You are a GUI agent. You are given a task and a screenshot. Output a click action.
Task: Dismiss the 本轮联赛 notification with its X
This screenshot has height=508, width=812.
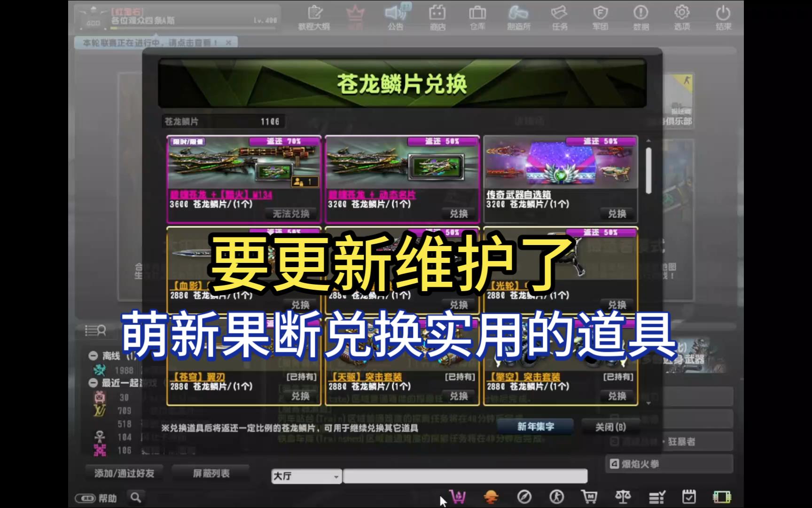click(x=228, y=43)
